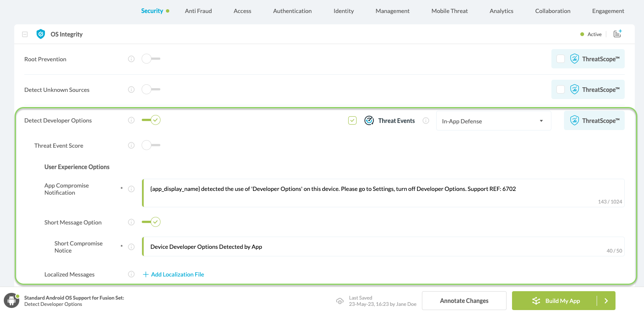Uncheck the Threat Events checkbox
This screenshot has width=644, height=313.
[x=352, y=121]
